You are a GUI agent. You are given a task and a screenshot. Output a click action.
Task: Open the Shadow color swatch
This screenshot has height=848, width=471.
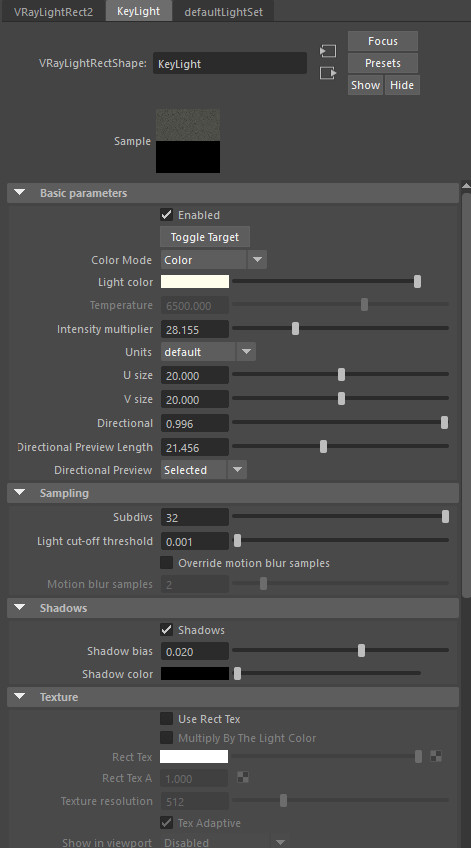coord(195,673)
